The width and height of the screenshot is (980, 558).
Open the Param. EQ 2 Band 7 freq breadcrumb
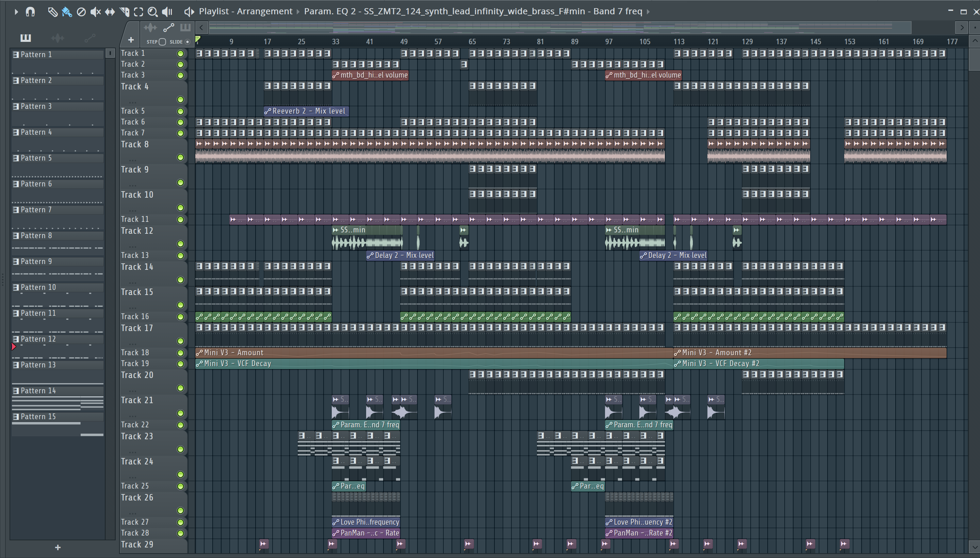(473, 12)
